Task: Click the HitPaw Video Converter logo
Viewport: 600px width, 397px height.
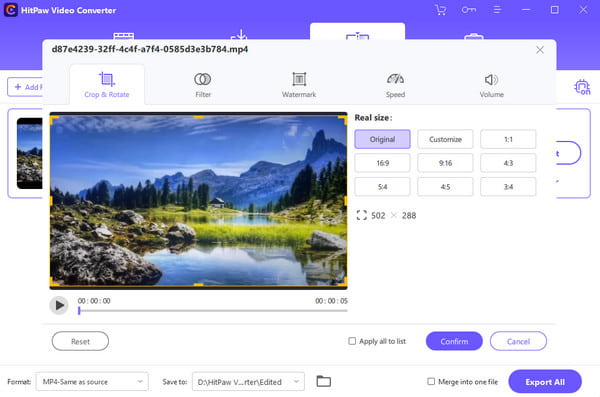Action: [11, 10]
